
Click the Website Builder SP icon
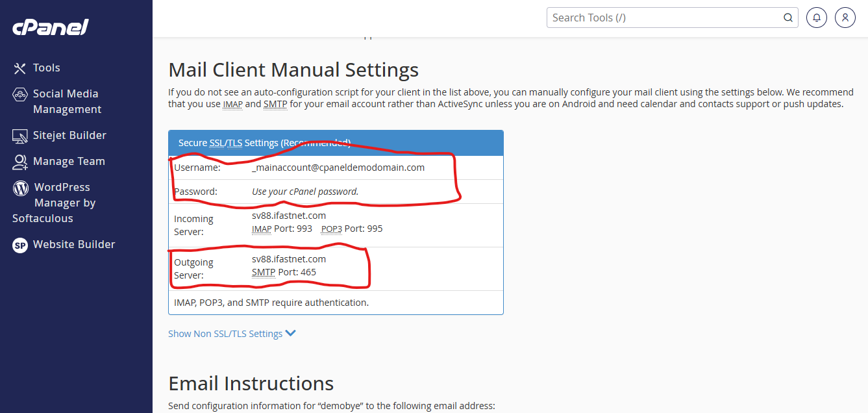20,245
